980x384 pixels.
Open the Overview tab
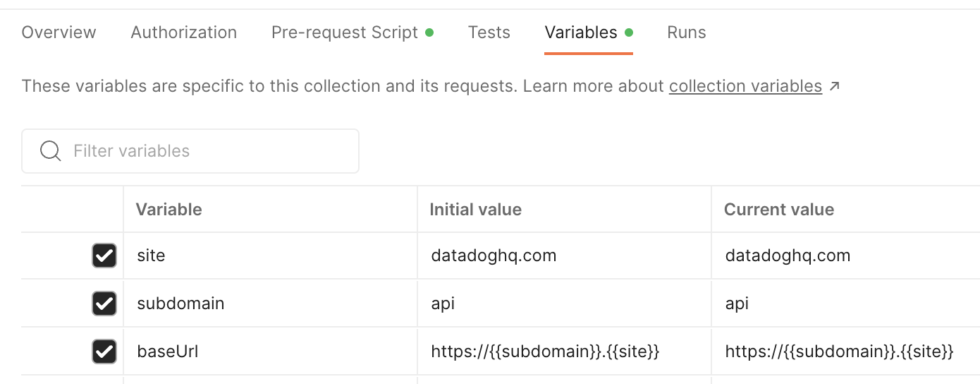coord(59,32)
